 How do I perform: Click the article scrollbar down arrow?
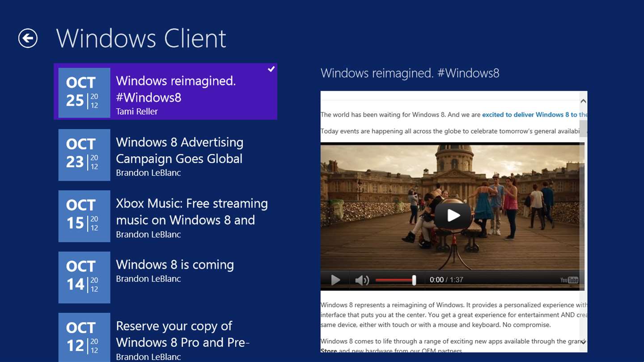click(583, 341)
